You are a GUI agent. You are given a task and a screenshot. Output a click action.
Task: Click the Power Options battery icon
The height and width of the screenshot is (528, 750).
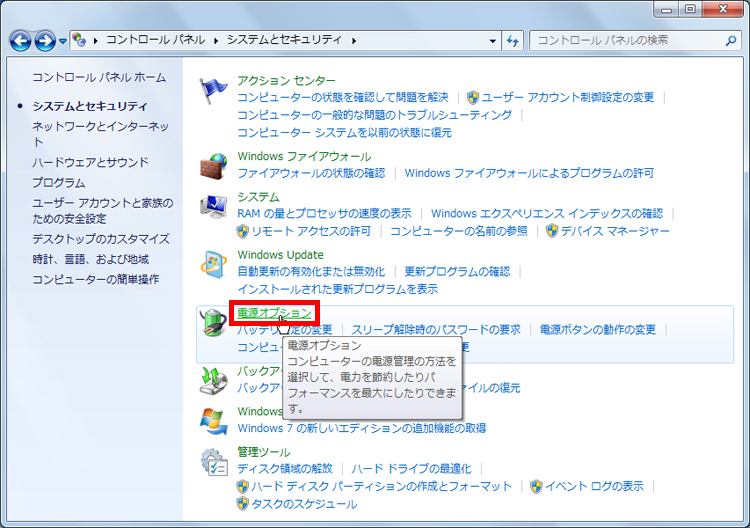[x=213, y=322]
